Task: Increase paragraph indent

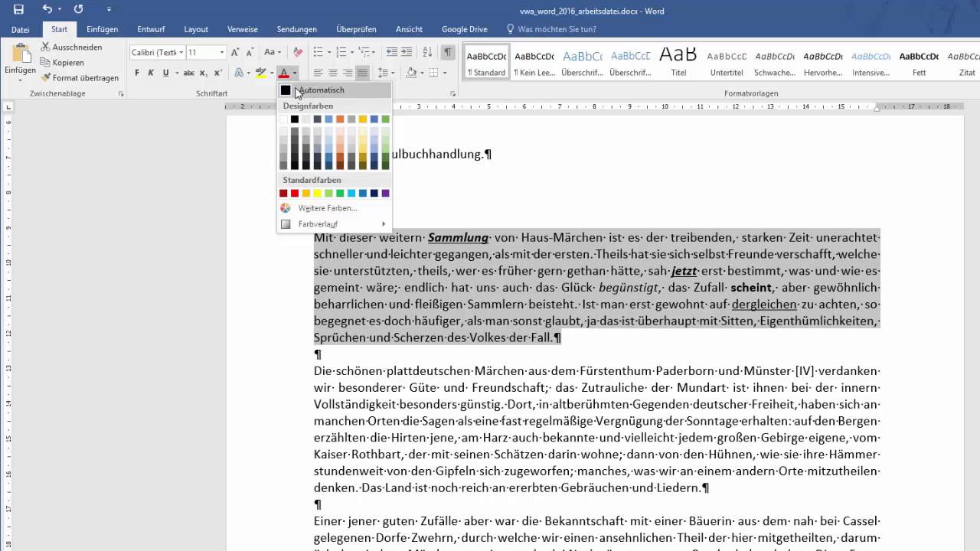Action: coord(408,52)
